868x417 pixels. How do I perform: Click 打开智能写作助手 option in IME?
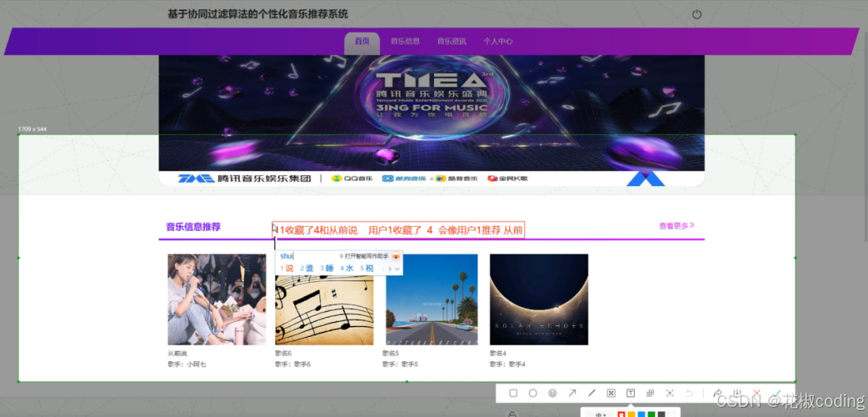pyautogui.click(x=366, y=256)
